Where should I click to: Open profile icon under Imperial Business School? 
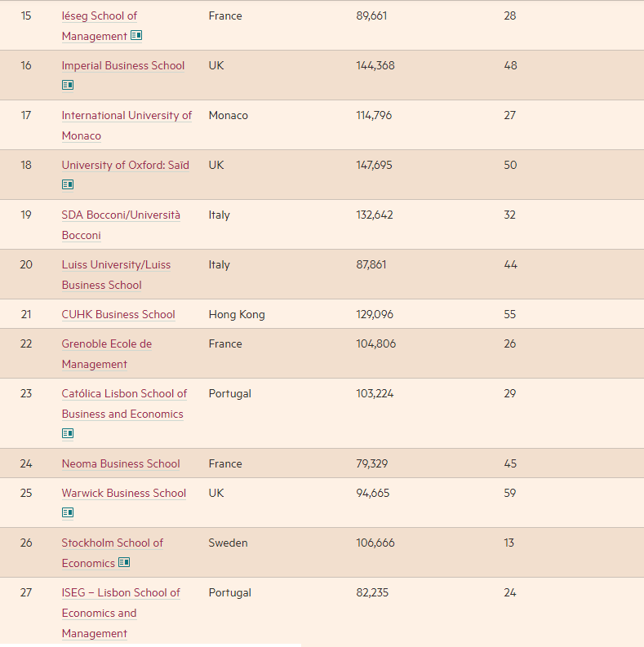[x=68, y=85]
